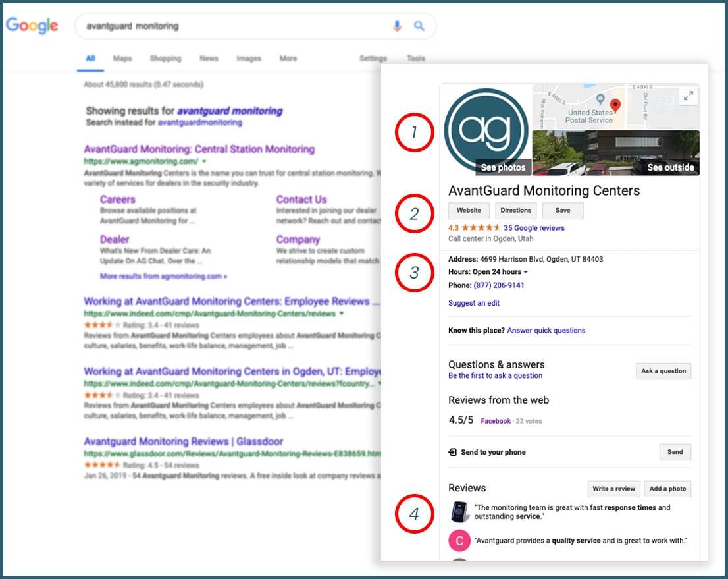
Task: Open AvantGuard Monitoring: Central Station Monitoring result
Action: [199, 149]
